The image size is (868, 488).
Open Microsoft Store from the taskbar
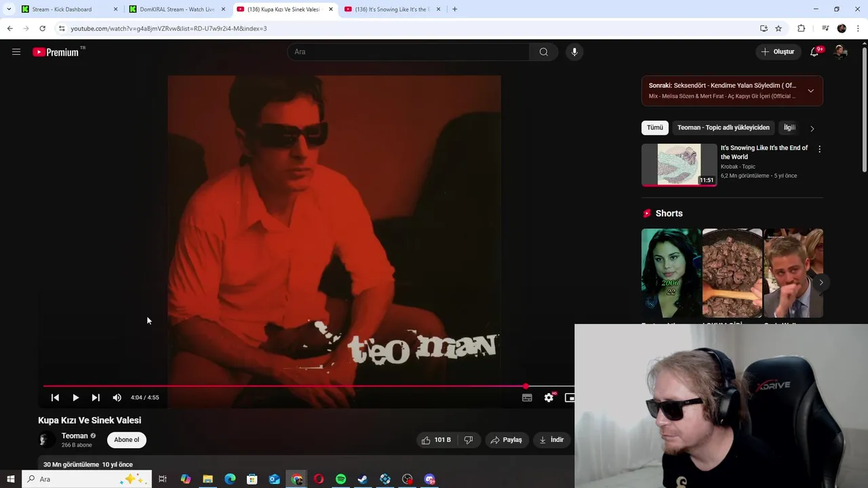click(252, 479)
